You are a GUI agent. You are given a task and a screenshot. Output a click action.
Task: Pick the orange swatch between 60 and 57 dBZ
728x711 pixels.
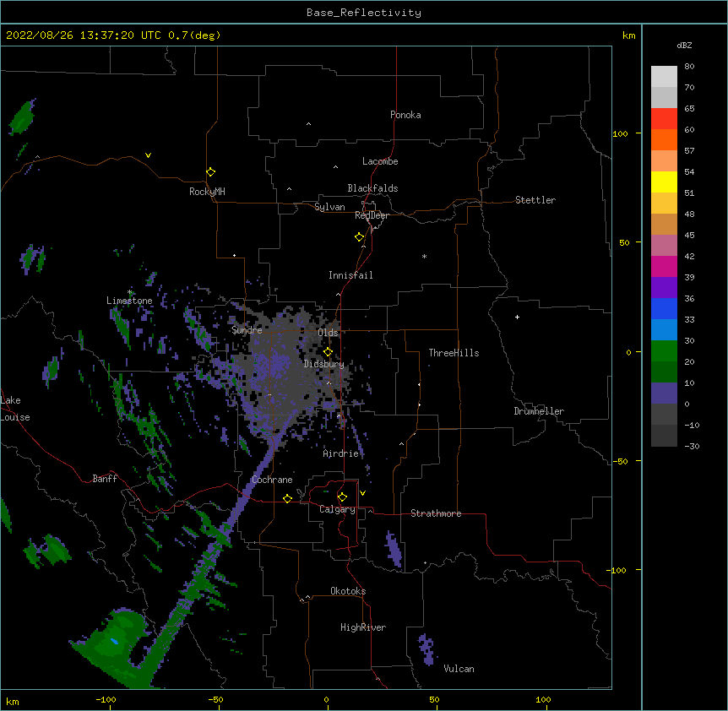tap(664, 139)
